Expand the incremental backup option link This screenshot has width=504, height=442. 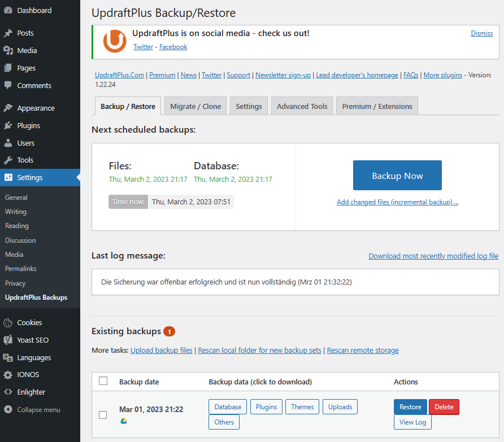coord(397,202)
